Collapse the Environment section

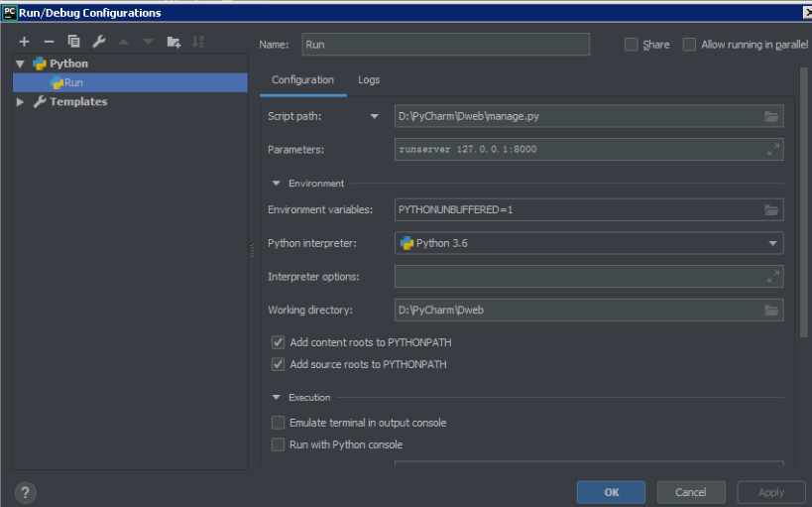(276, 184)
